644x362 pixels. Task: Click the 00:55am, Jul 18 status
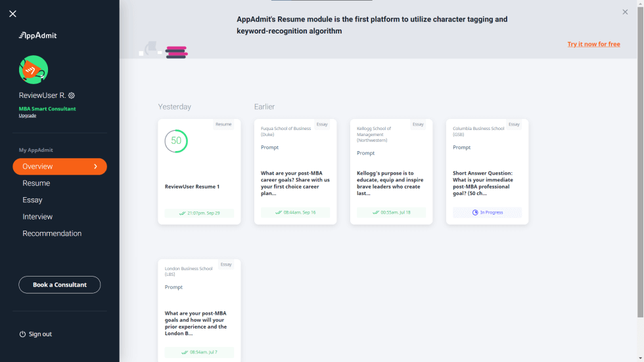[392, 213]
